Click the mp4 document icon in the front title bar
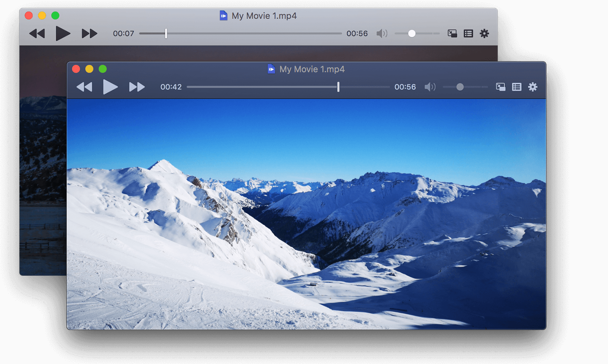 [x=271, y=69]
